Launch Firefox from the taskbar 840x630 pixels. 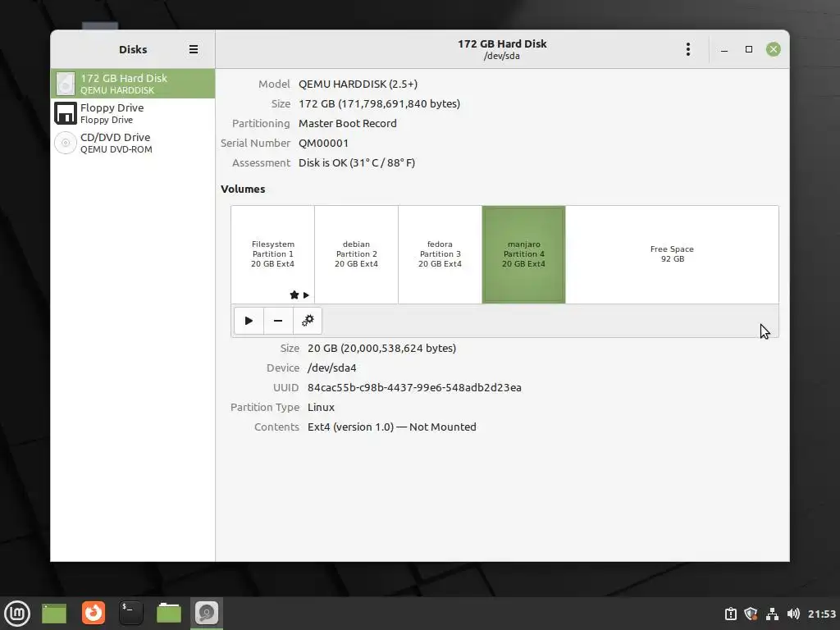(x=94, y=613)
